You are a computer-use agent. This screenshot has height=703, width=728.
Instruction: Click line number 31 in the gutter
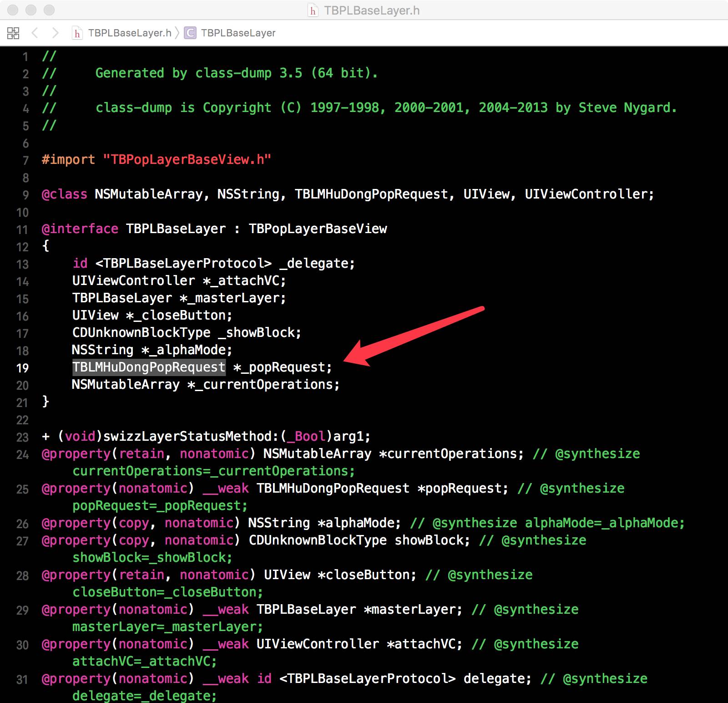[x=22, y=679]
